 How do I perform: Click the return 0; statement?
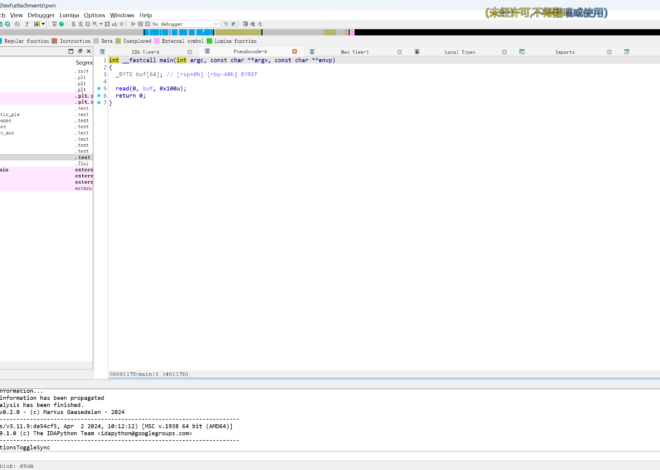point(130,96)
